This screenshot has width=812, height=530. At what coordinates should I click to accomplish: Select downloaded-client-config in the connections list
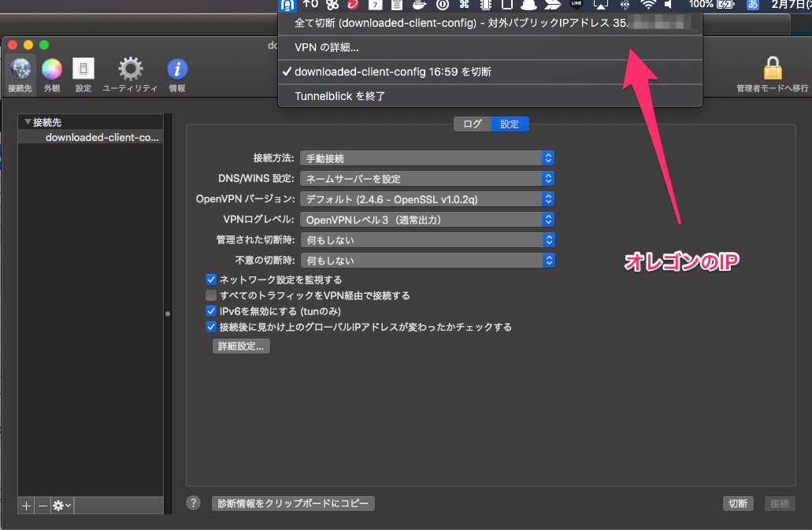click(x=102, y=138)
